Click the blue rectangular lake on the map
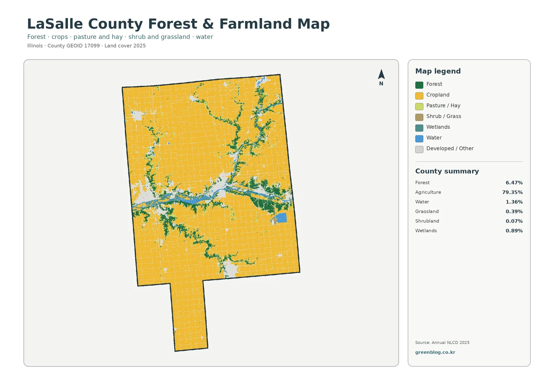554x392 pixels. pos(281,218)
